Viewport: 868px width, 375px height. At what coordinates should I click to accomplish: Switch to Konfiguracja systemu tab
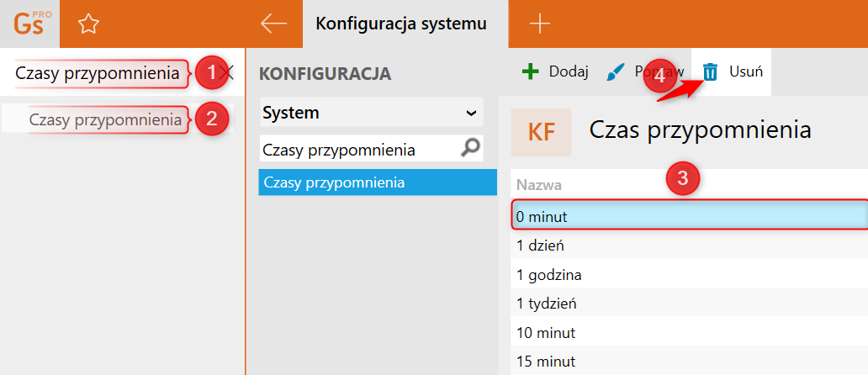[401, 24]
